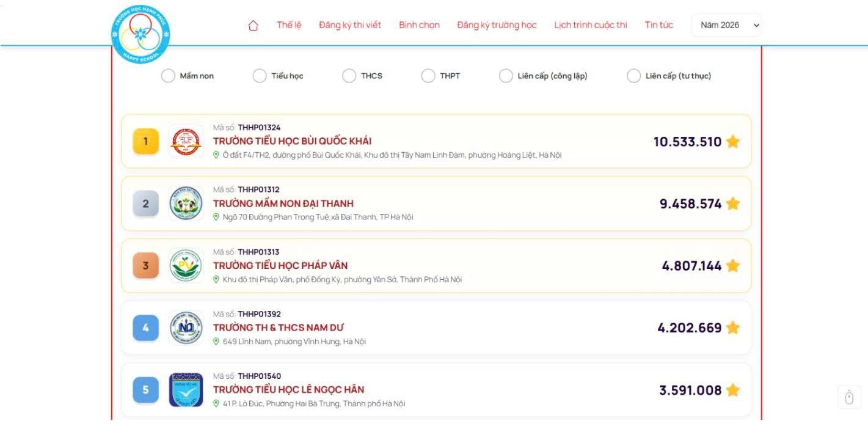This screenshot has width=868, height=432.
Task: Go to Đăng ký thi viết page
Action: pyautogui.click(x=350, y=25)
